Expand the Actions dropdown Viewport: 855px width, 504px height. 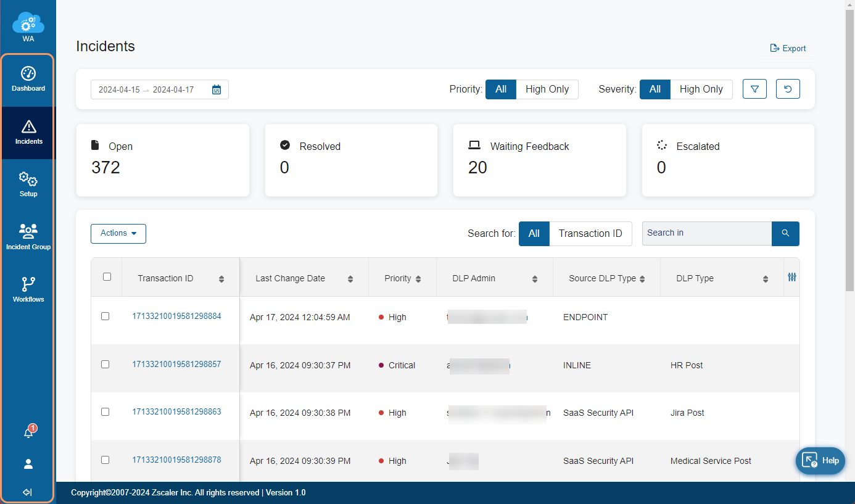[x=118, y=233]
